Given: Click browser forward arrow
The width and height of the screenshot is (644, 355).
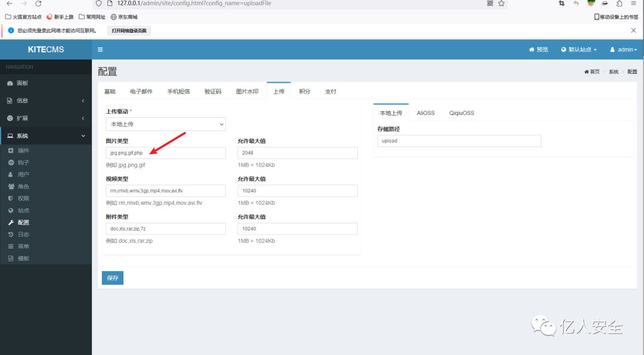Looking at the screenshot, I should pos(24,4).
